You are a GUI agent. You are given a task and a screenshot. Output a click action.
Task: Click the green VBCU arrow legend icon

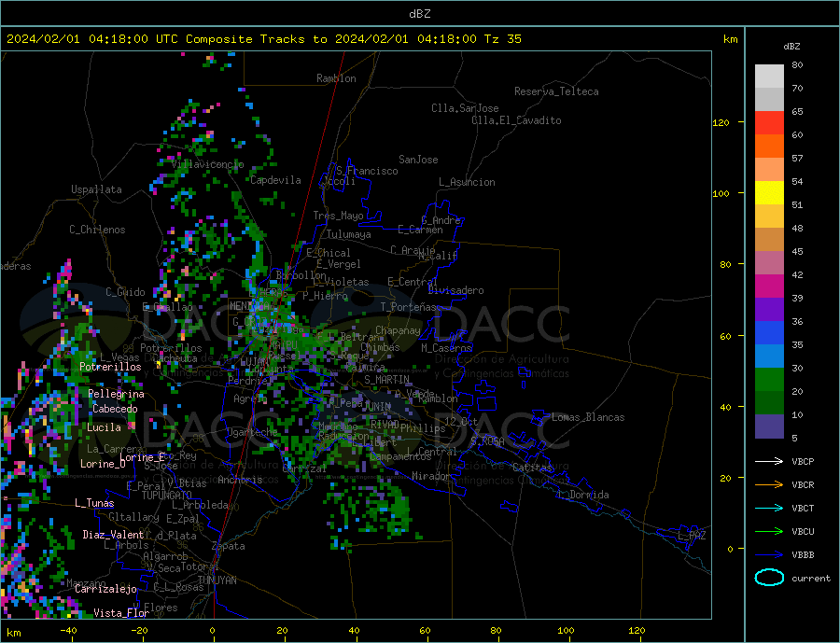pos(769,532)
